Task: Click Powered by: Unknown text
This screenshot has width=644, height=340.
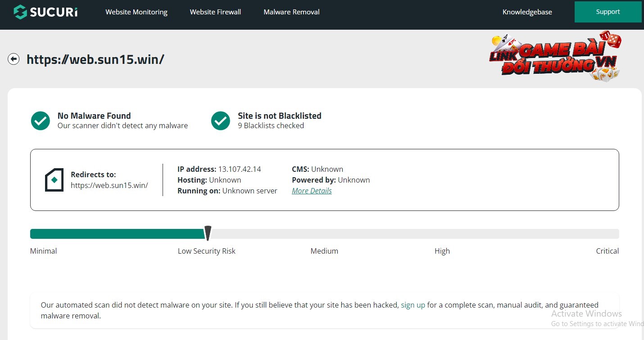Action: pyautogui.click(x=331, y=180)
